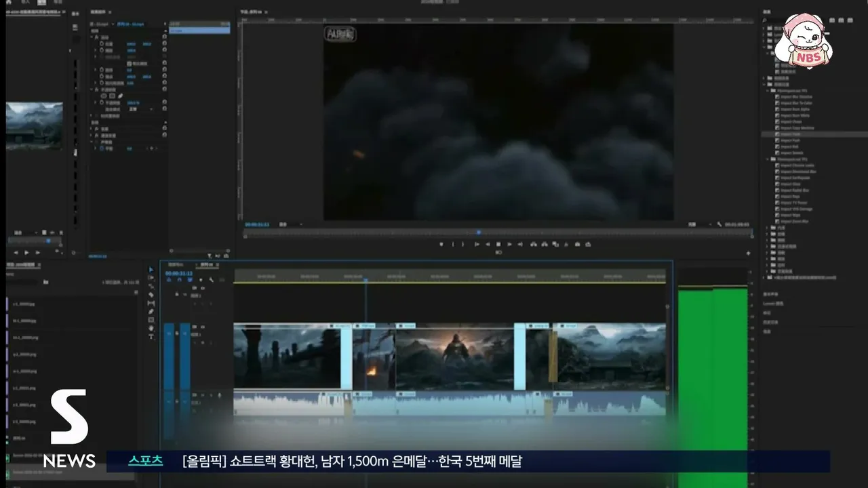Collapse the second FilmImpact.net folder in Effects
868x488 pixels.
(768, 159)
